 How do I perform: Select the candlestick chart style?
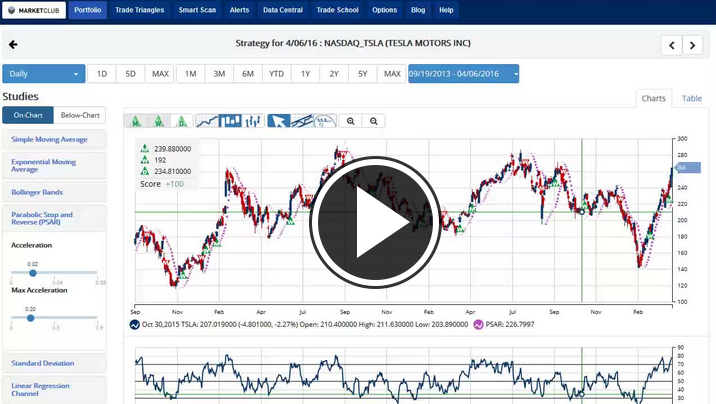click(231, 121)
